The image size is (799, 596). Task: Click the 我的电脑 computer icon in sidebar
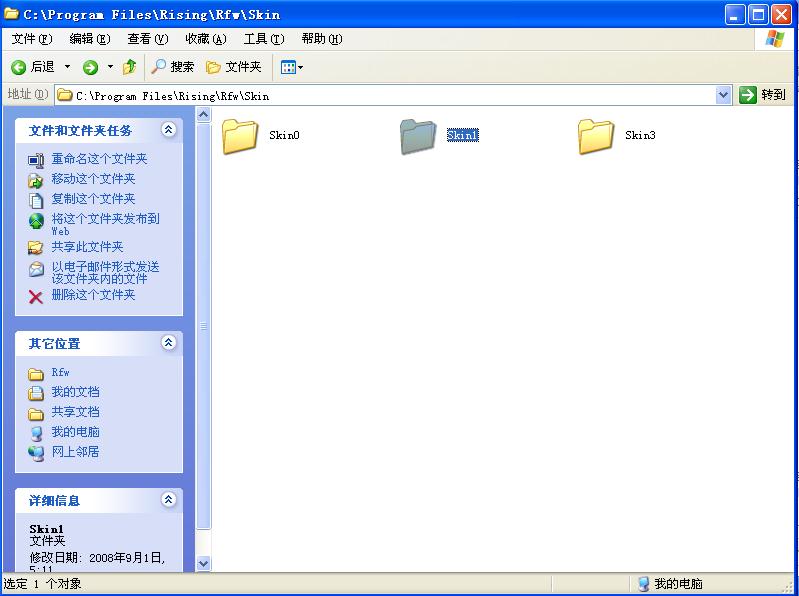36,434
